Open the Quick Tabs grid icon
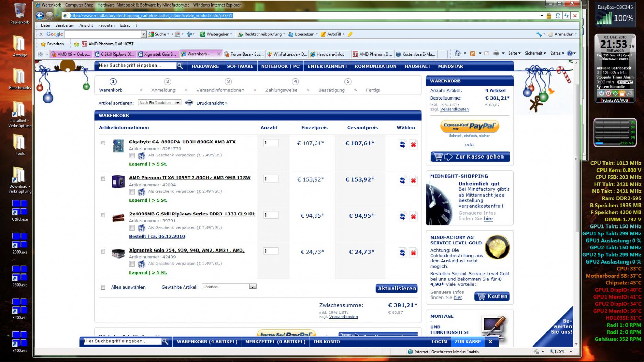Image resolution: width=644 pixels, height=362 pixels. pyautogui.click(x=41, y=54)
